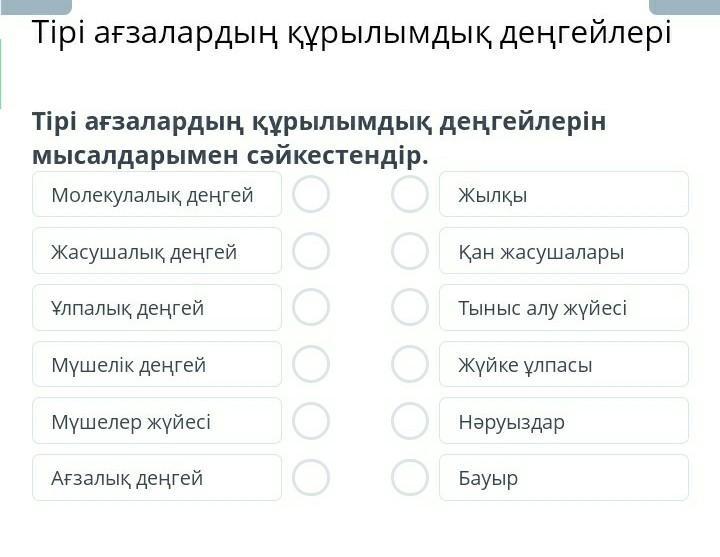Click the Жылқы option box
The height and width of the screenshot is (557, 720).
[563, 194]
